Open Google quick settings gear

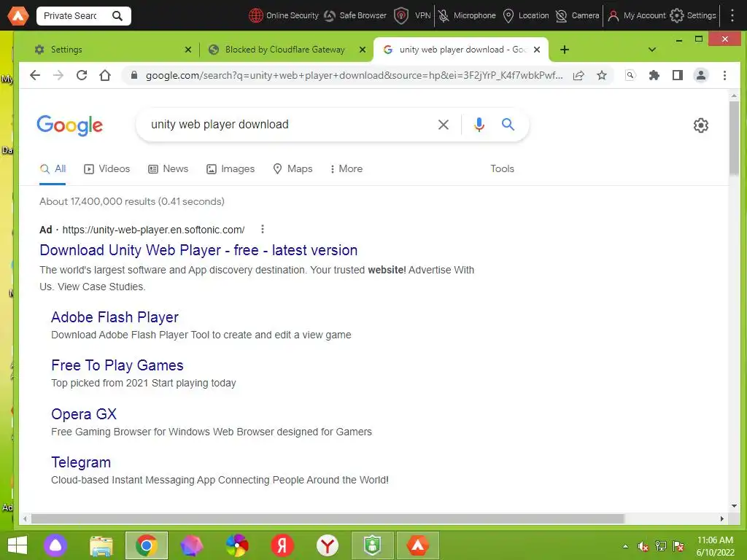click(701, 125)
